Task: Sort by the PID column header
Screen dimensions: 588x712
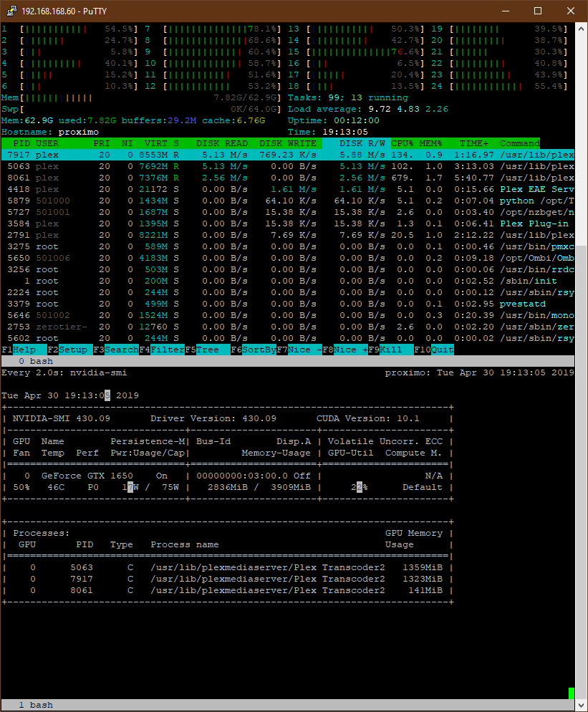Action: click(21, 143)
